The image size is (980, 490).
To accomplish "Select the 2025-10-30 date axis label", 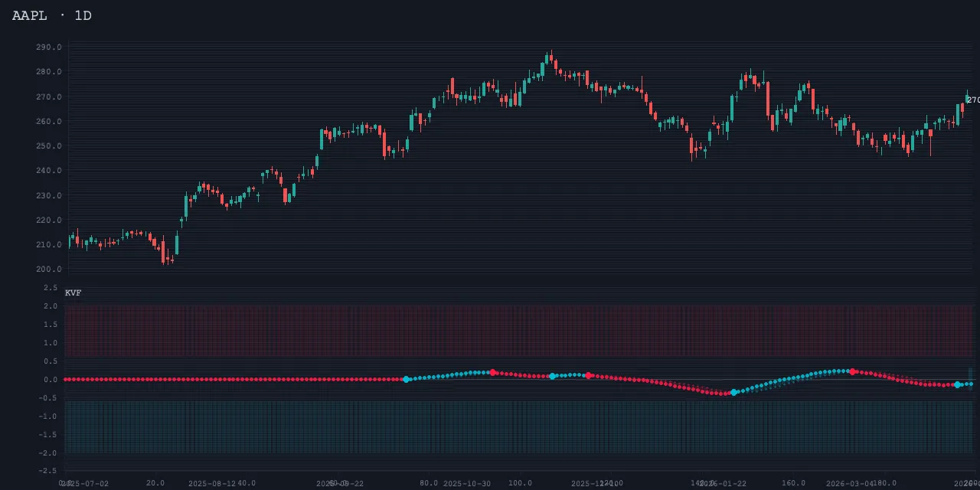I will pyautogui.click(x=467, y=484).
